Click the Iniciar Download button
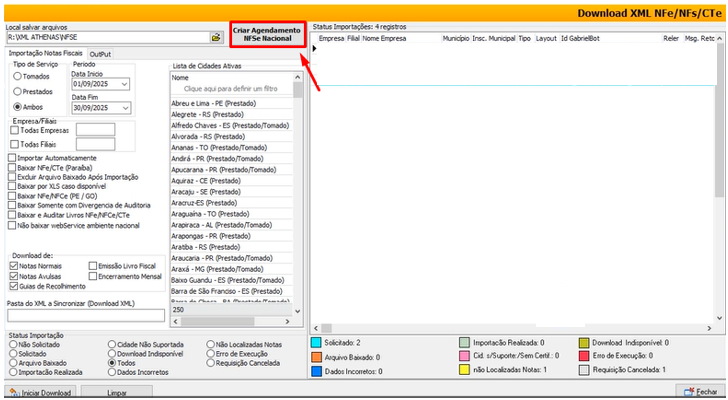 [40, 393]
